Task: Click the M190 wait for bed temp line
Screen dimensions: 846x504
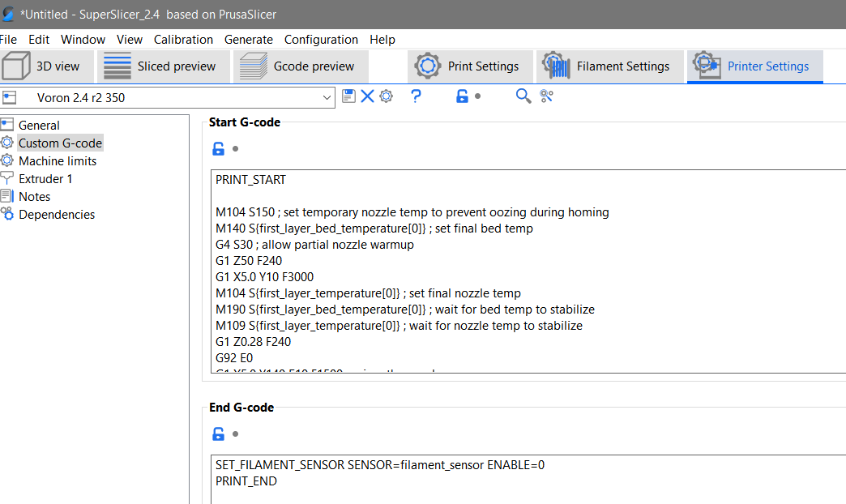Action: click(x=405, y=310)
